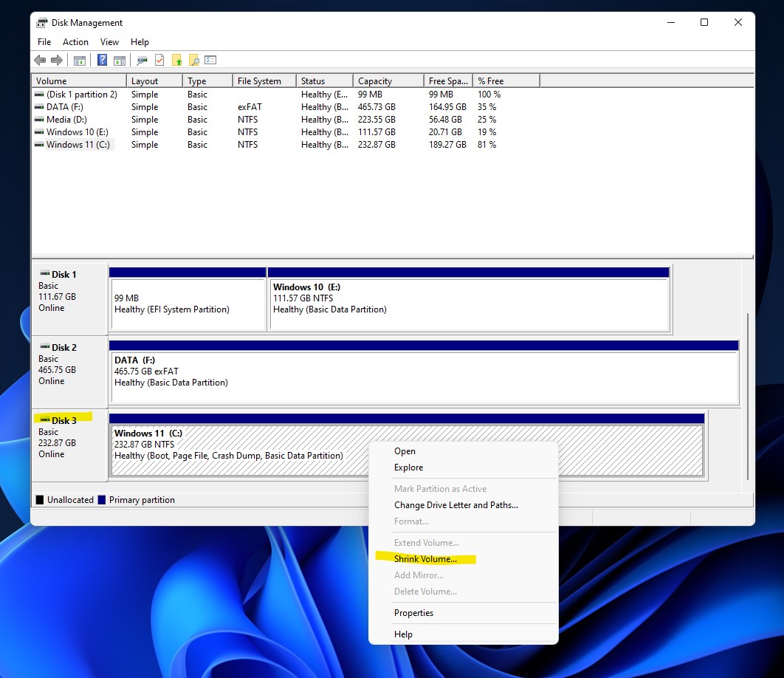Open the Help menu in menu bar
784x678 pixels.
(140, 42)
